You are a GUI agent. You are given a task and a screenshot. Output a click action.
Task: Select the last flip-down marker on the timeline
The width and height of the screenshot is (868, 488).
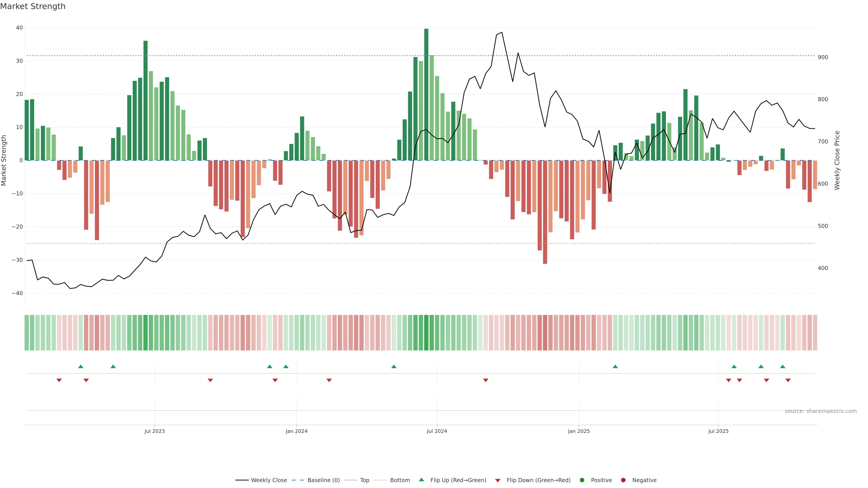788,380
